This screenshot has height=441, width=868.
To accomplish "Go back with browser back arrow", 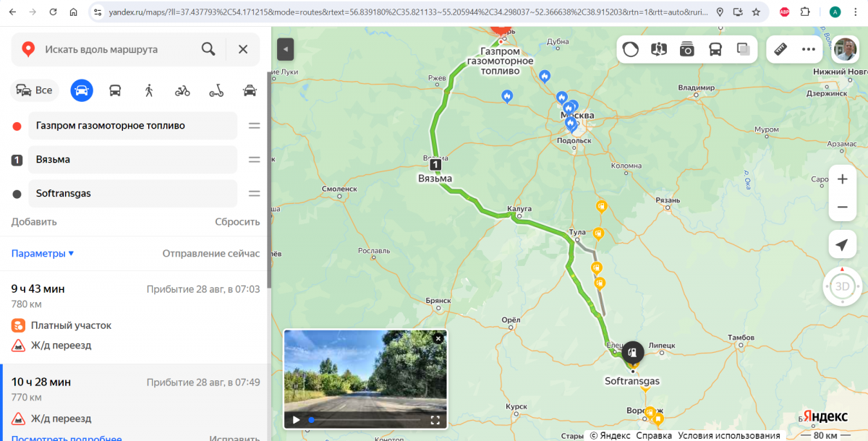I will tap(12, 12).
